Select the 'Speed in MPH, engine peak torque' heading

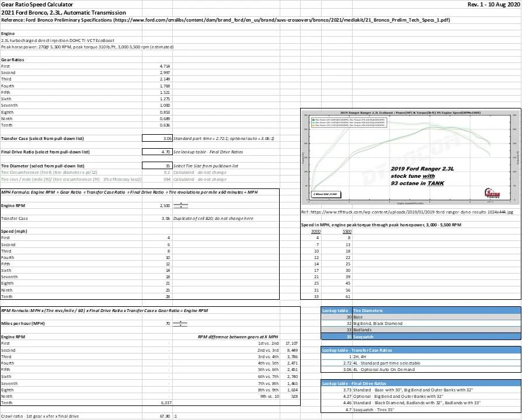coord(381,225)
